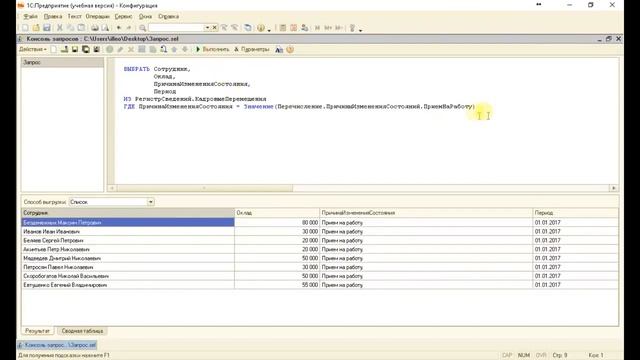Click the main toolbar search input field
The height and width of the screenshot is (360, 640).
[176, 28]
